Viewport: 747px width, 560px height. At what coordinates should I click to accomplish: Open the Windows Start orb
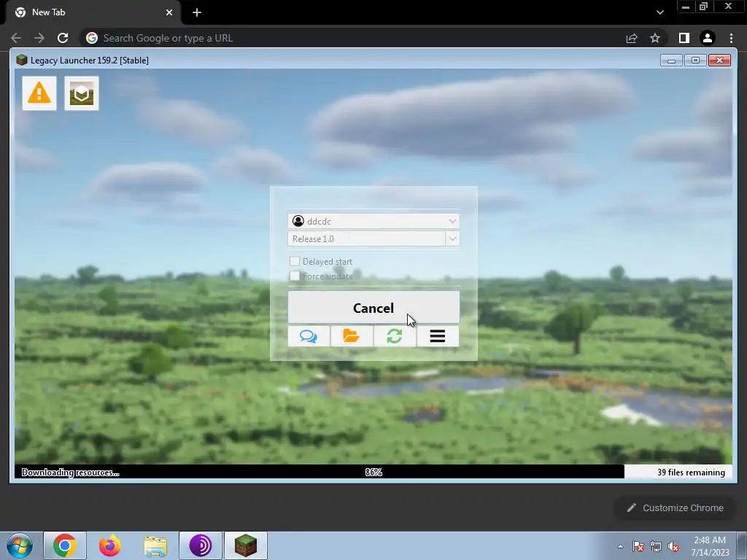tap(20, 545)
